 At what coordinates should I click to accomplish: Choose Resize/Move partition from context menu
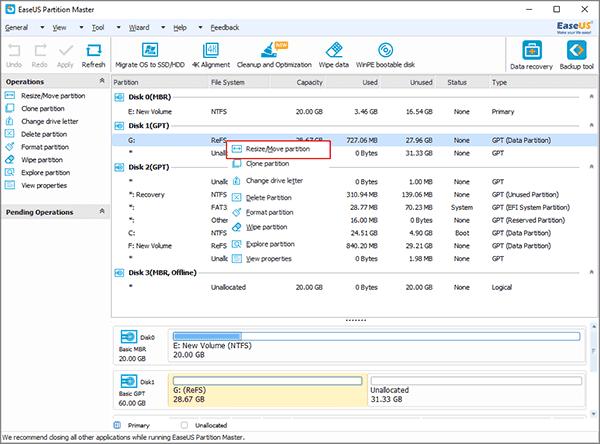[277, 149]
